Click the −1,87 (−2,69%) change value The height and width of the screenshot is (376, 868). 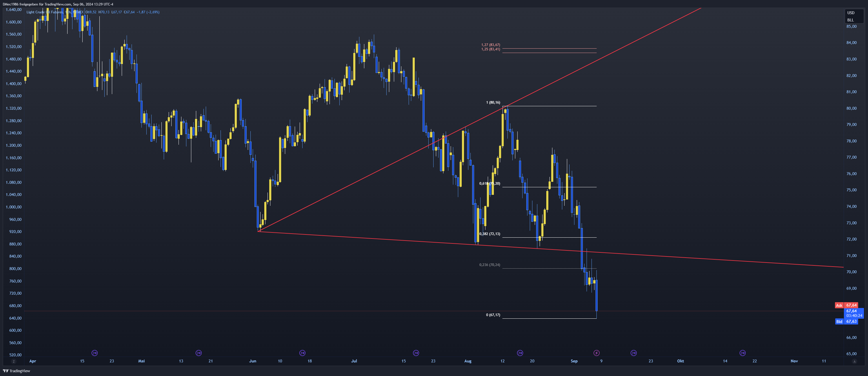click(x=148, y=12)
